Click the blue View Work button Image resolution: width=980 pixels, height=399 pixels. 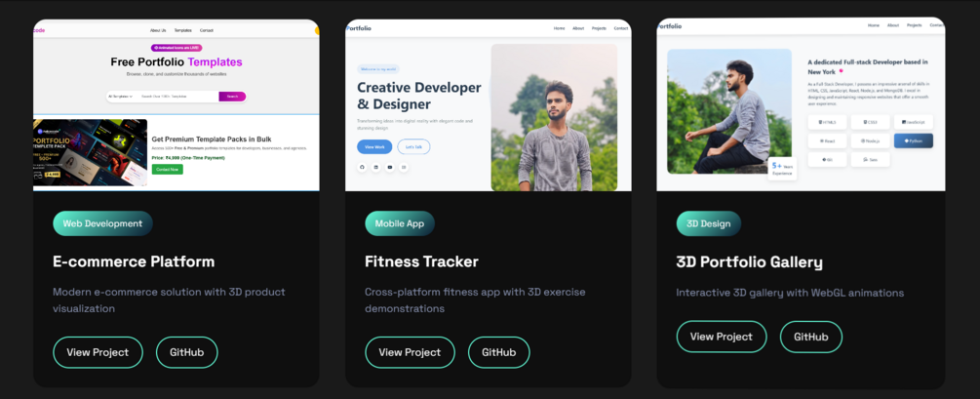pos(374,146)
